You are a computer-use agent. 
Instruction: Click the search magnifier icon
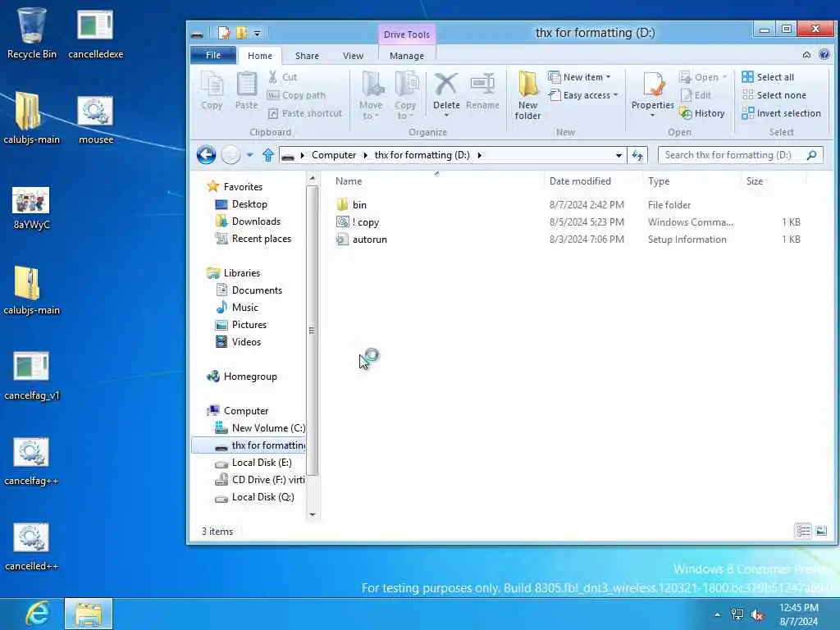tap(811, 155)
